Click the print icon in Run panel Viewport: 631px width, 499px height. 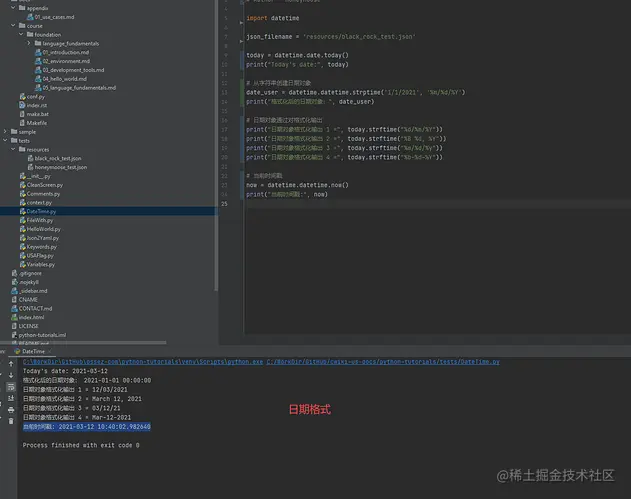tap(11, 410)
